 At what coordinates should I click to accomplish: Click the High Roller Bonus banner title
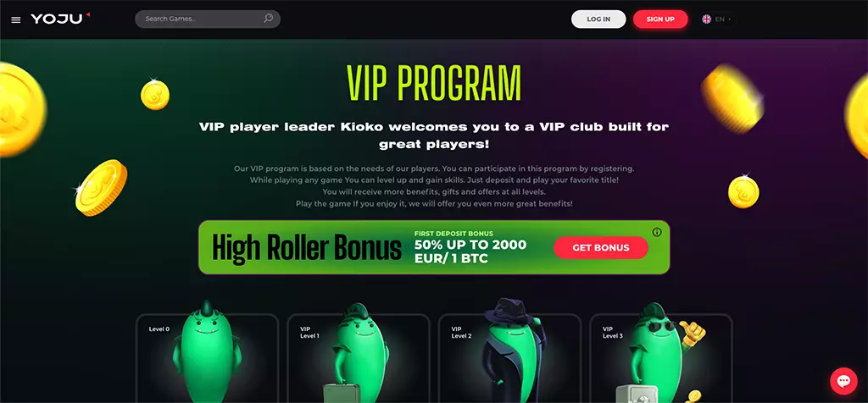tap(307, 248)
